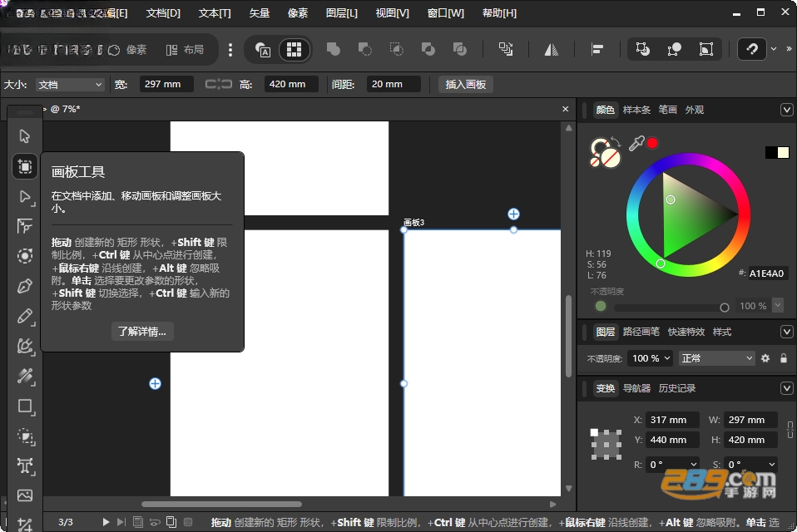Toggle the snapping magnet button
797x532 pixels.
click(752, 49)
